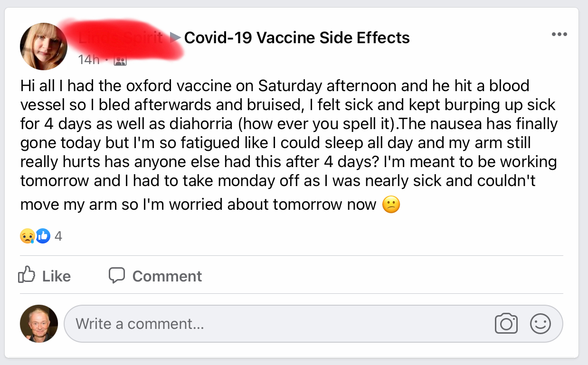Screen dimensions: 588x365
Task: Attach a photo using the camera icon
Action: pos(506,324)
